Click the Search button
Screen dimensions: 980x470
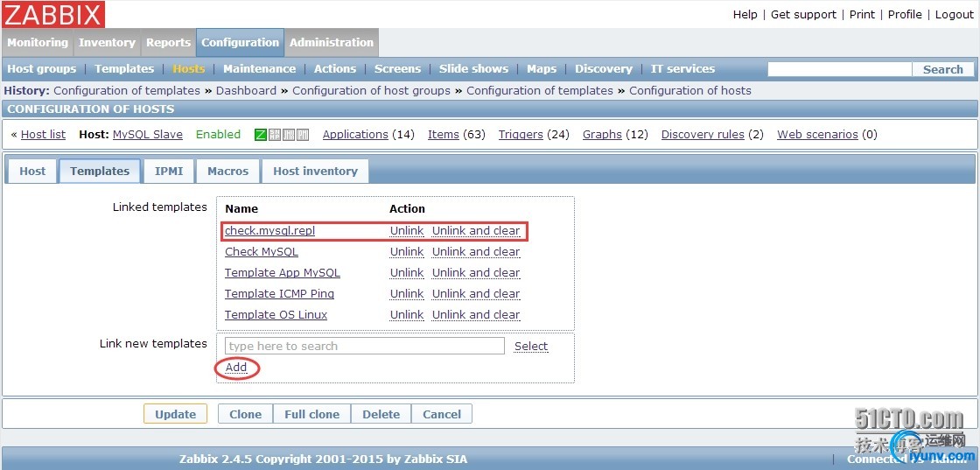coord(943,69)
